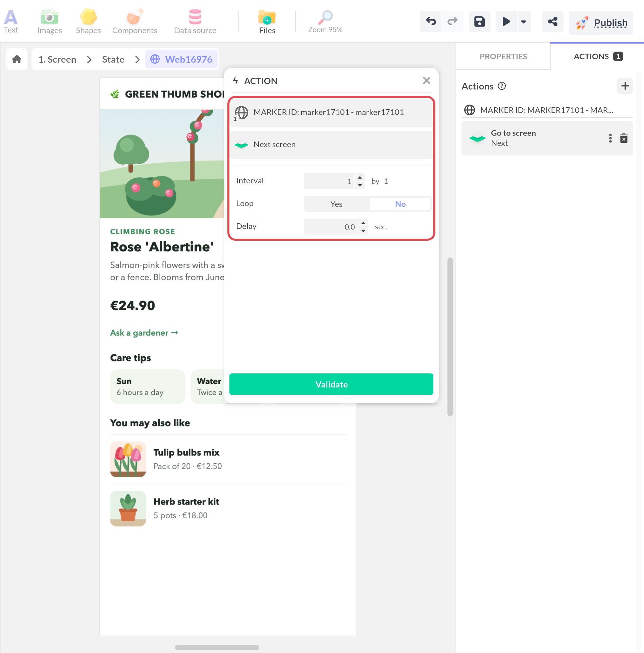Go to home via breadcrumb icon
The width and height of the screenshot is (644, 653).
tap(16, 59)
